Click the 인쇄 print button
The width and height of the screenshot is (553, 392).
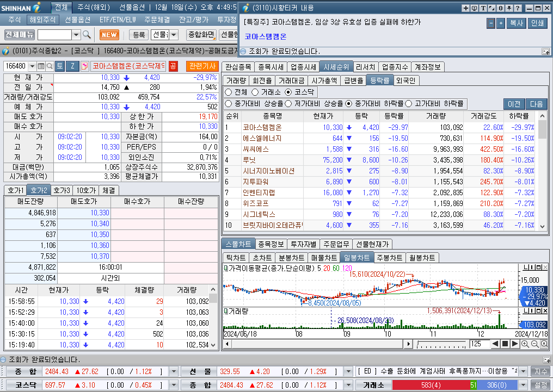point(537,23)
